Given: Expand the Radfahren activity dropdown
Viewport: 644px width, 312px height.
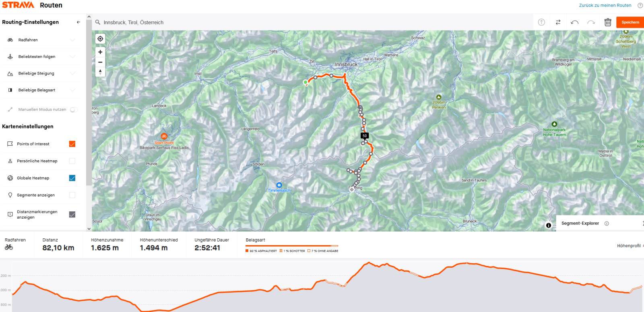Looking at the screenshot, I should point(42,40).
